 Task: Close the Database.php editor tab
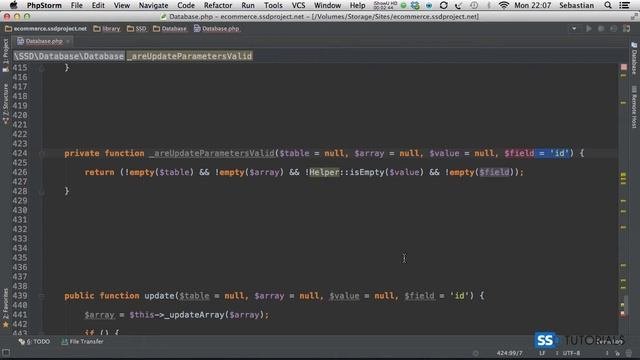coord(68,41)
